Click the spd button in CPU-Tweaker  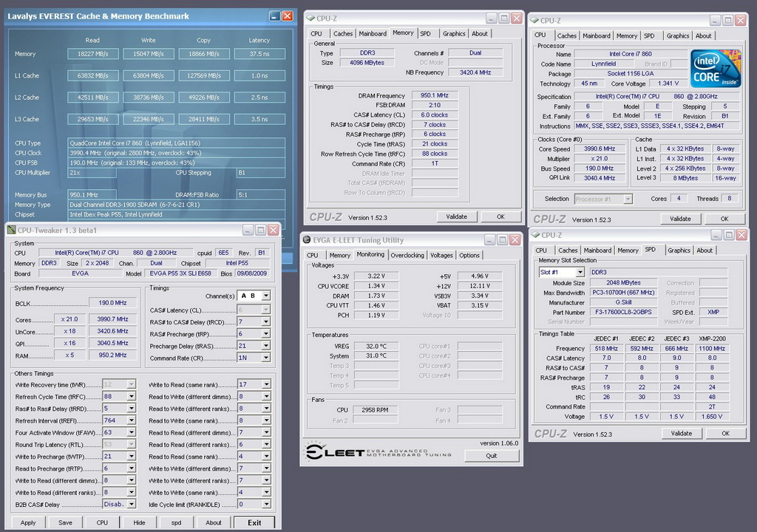pos(176,522)
